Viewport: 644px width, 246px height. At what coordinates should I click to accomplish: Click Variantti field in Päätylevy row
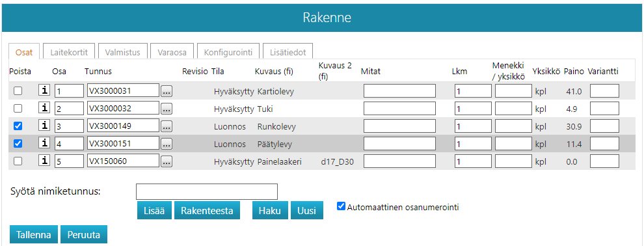coord(604,144)
